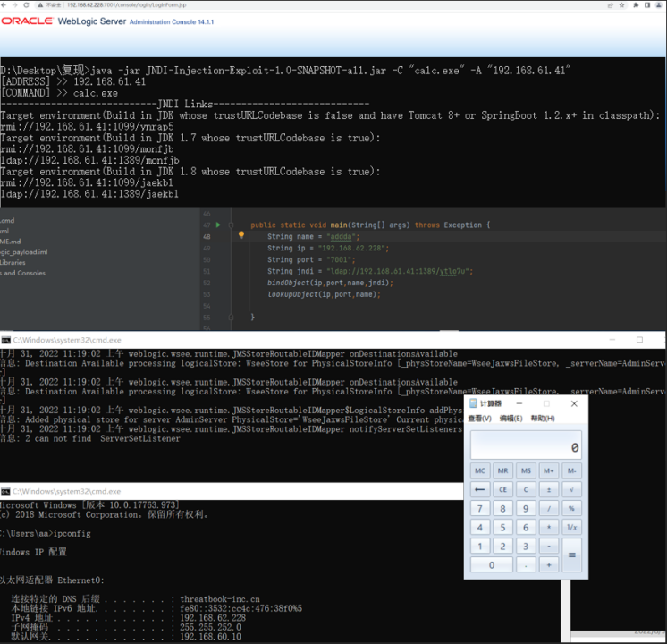This screenshot has height=644, width=667.
Task: Click the cmd.exe icon of the lower ipconfig window
Action: click(x=5, y=491)
